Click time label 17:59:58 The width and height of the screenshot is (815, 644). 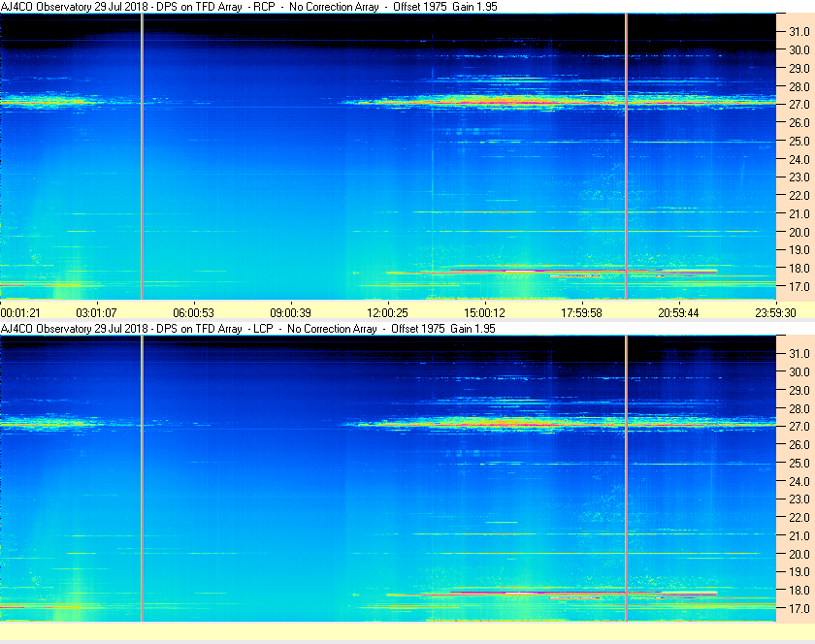point(581,313)
